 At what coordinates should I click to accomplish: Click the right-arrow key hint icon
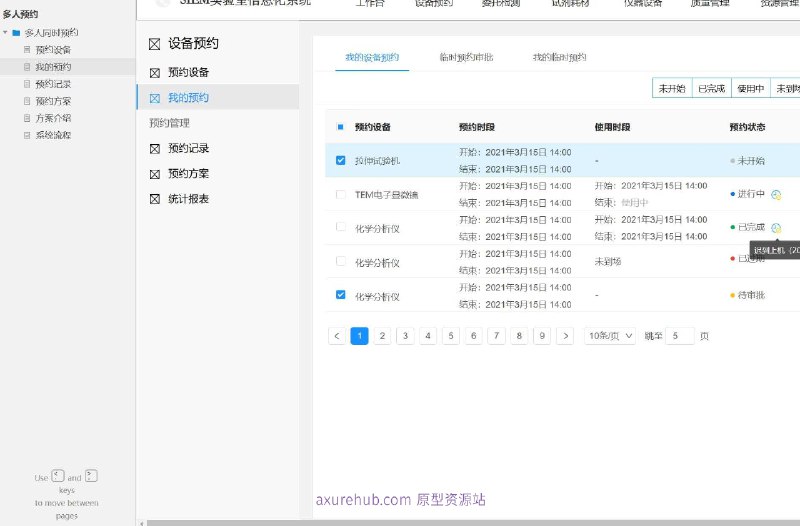(x=91, y=476)
